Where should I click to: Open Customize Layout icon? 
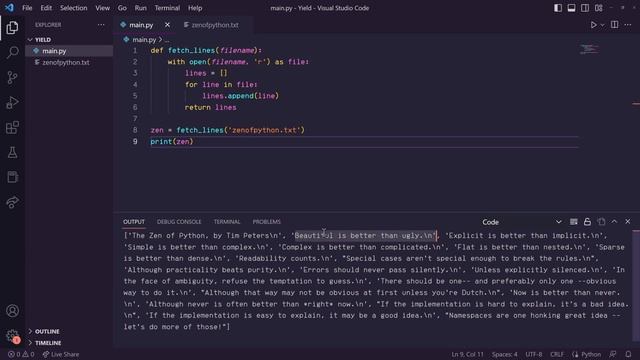coord(599,8)
